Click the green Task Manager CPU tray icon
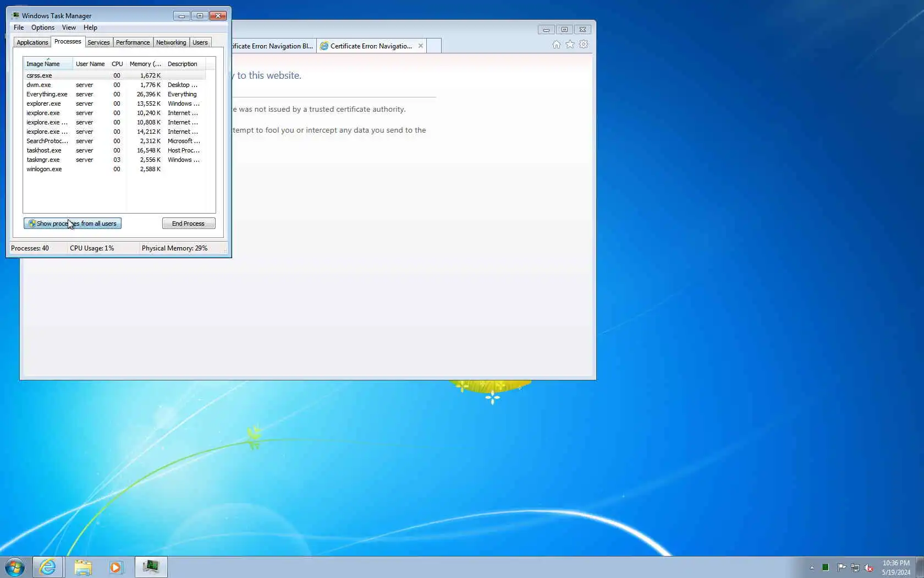The height and width of the screenshot is (578, 924). [x=826, y=568]
